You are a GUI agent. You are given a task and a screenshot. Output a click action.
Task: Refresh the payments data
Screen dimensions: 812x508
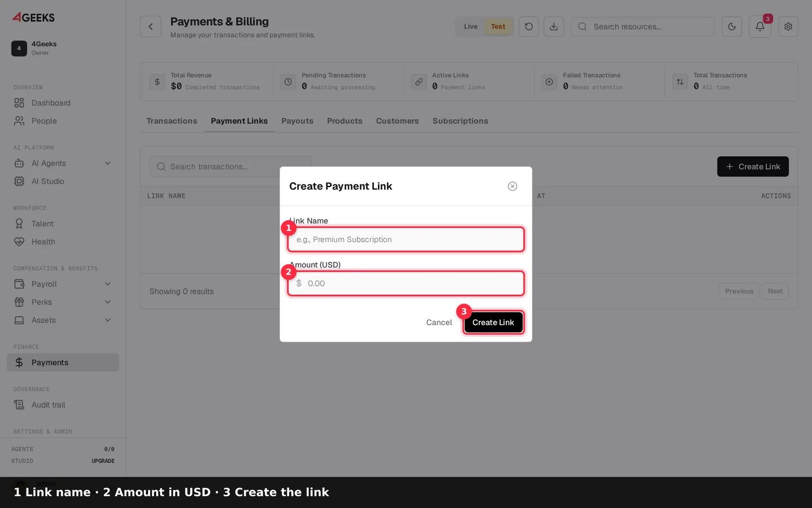point(529,27)
